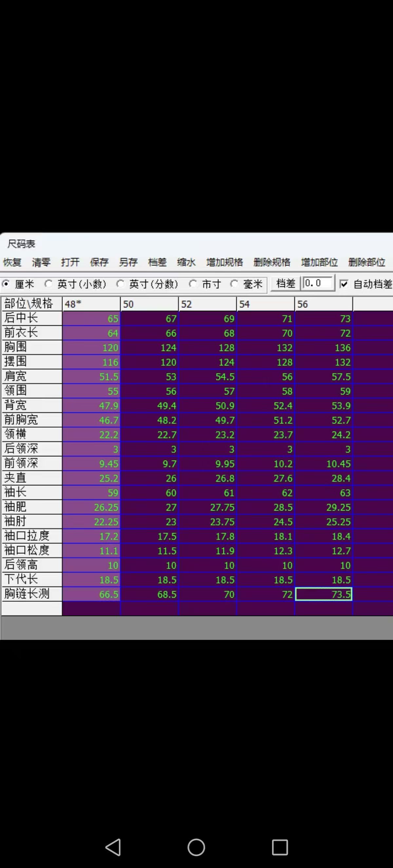
Task: Toggle the 自动档差 checkbox
Action: [x=344, y=284]
